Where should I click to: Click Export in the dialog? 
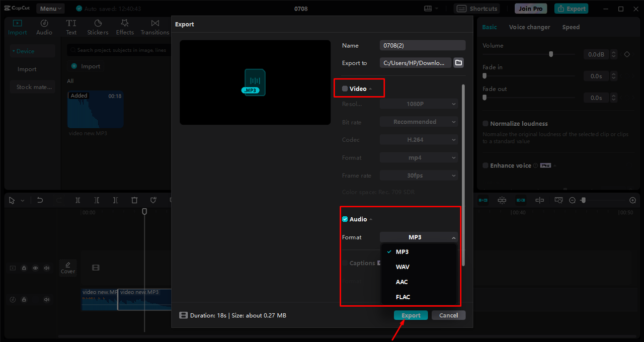[411, 315]
